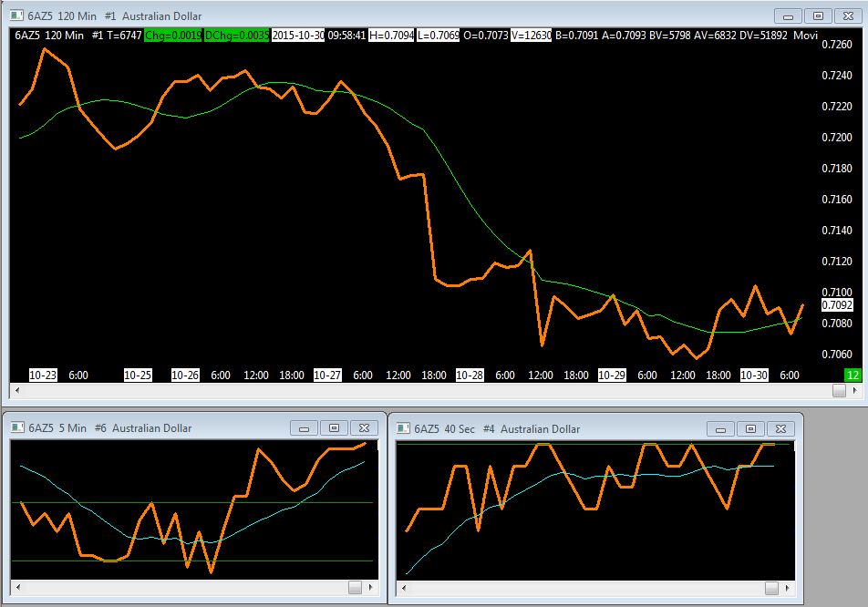868x607 pixels.
Task: Click the 'BV=5798' bid volume value
Action: [670, 36]
